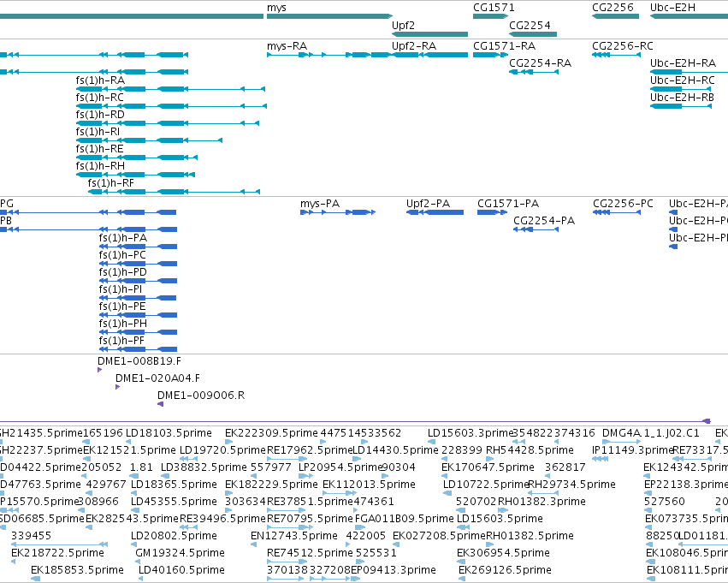Click the LD19720.5prime EST label
This screenshot has width=728, height=583.
223,450
